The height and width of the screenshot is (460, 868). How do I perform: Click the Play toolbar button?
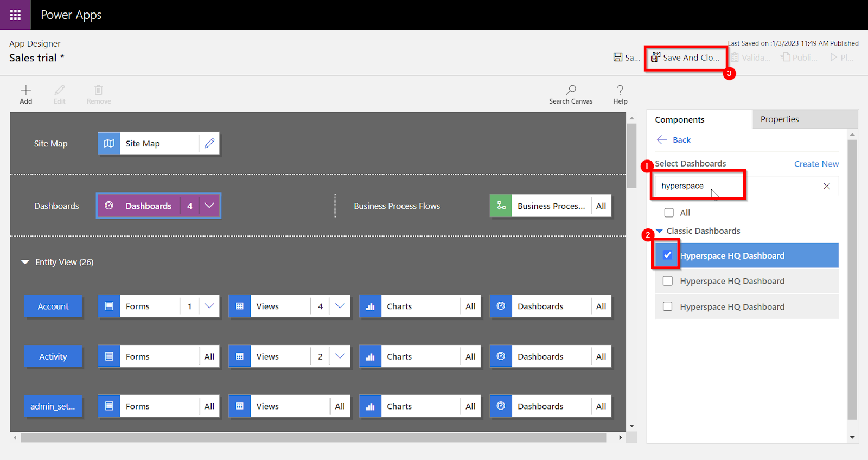click(x=841, y=58)
